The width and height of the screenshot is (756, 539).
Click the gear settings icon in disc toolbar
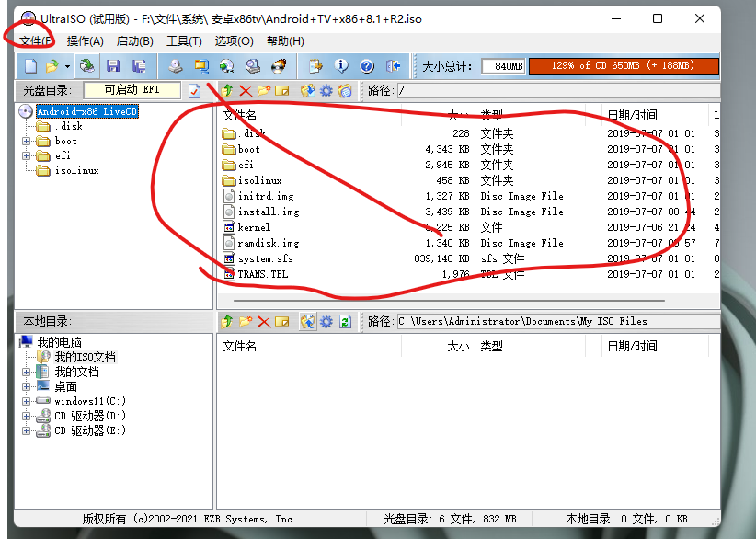pyautogui.click(x=326, y=91)
